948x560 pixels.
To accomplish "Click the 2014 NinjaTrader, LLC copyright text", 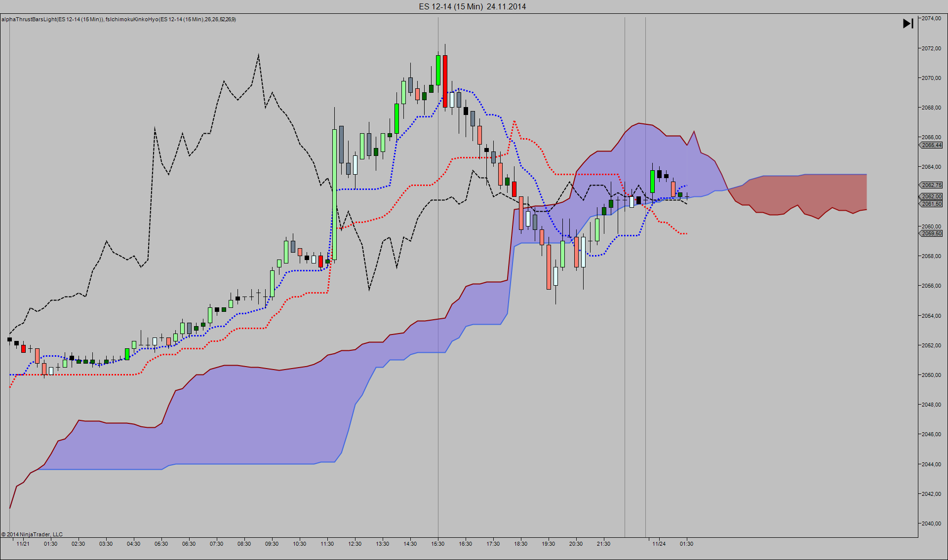I will click(33, 534).
